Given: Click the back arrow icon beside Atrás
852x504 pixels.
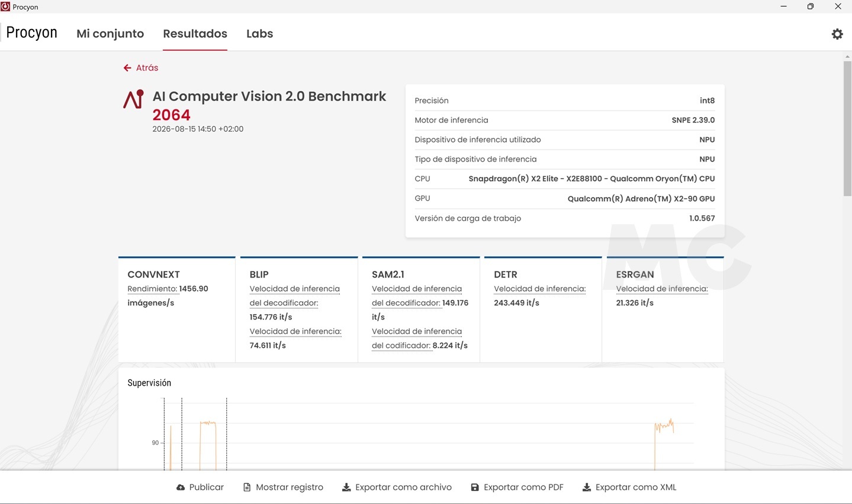Looking at the screenshot, I should click(x=127, y=68).
